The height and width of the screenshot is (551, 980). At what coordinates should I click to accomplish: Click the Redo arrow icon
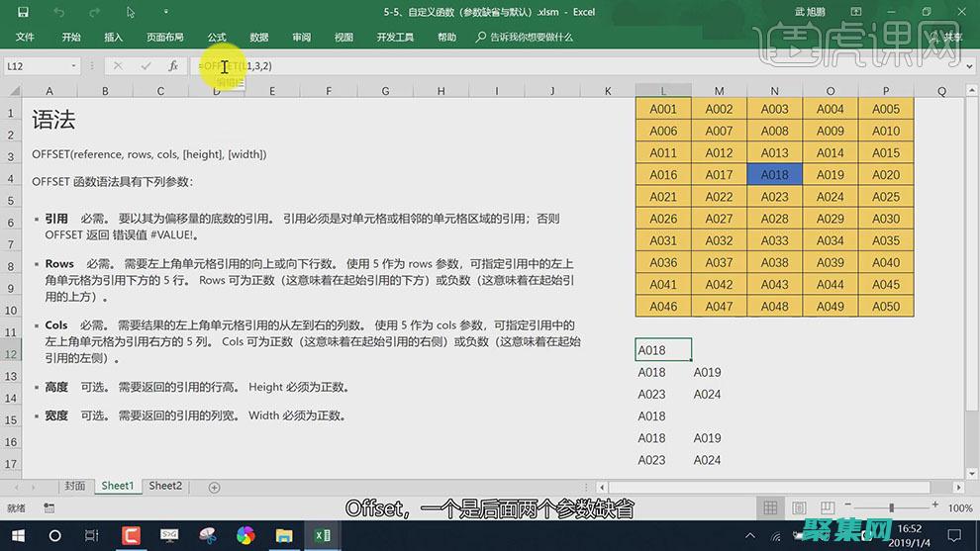(x=94, y=12)
